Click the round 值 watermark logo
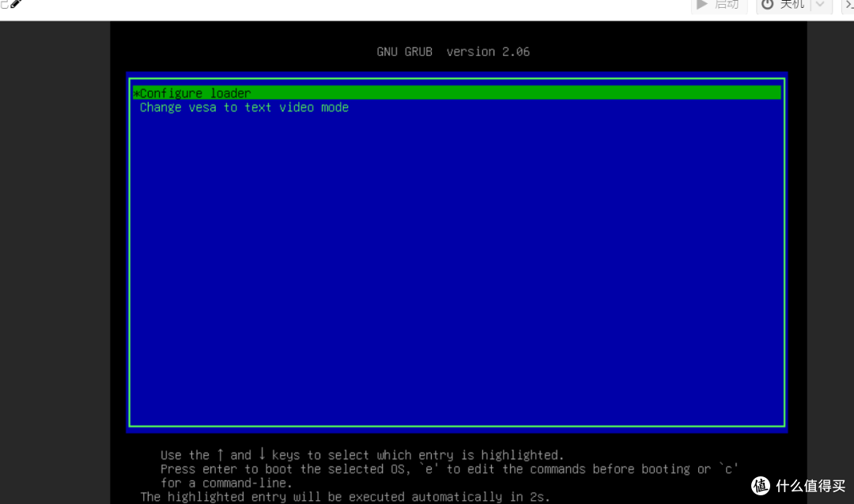The image size is (854, 504). 761,485
